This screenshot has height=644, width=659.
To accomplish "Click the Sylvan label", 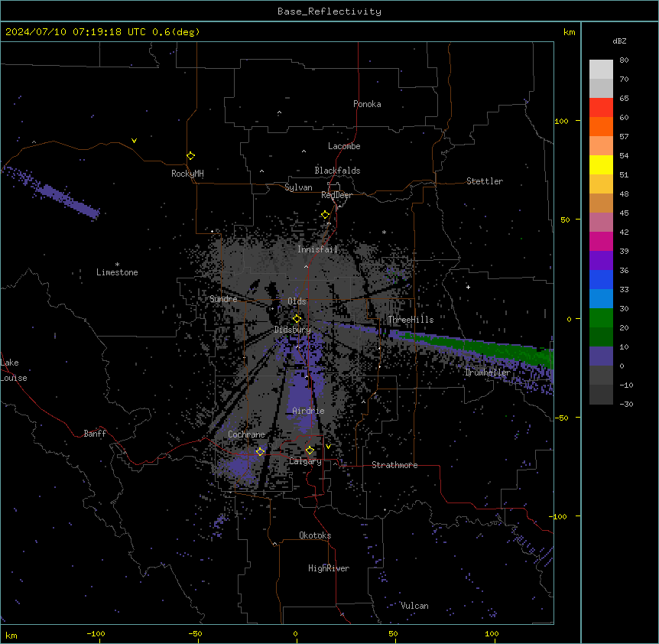I will (298, 187).
